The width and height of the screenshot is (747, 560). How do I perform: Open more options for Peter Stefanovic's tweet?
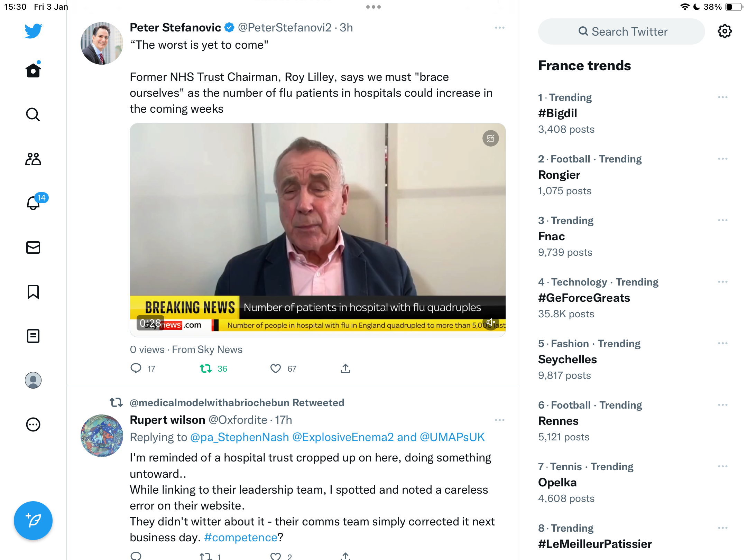coord(500,28)
